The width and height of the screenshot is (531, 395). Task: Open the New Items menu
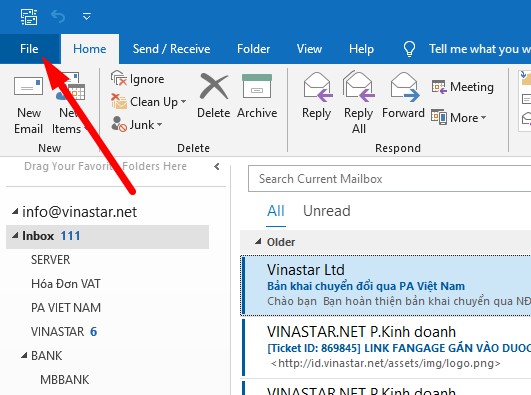70,105
